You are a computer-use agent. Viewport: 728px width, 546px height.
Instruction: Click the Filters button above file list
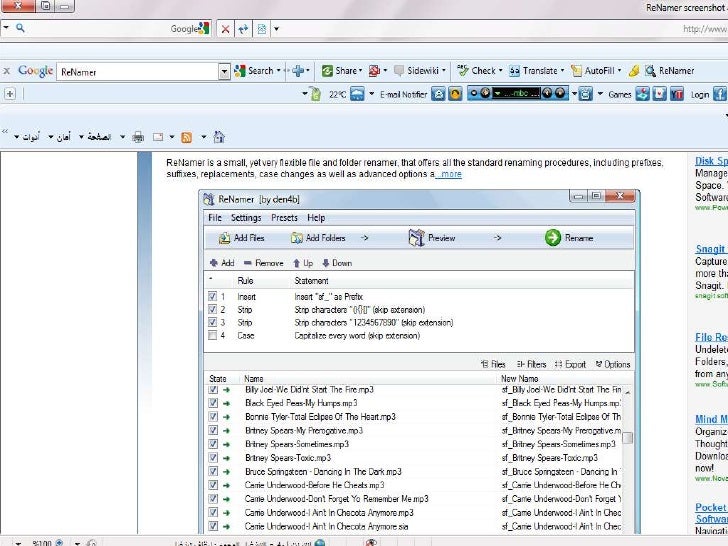click(x=531, y=364)
